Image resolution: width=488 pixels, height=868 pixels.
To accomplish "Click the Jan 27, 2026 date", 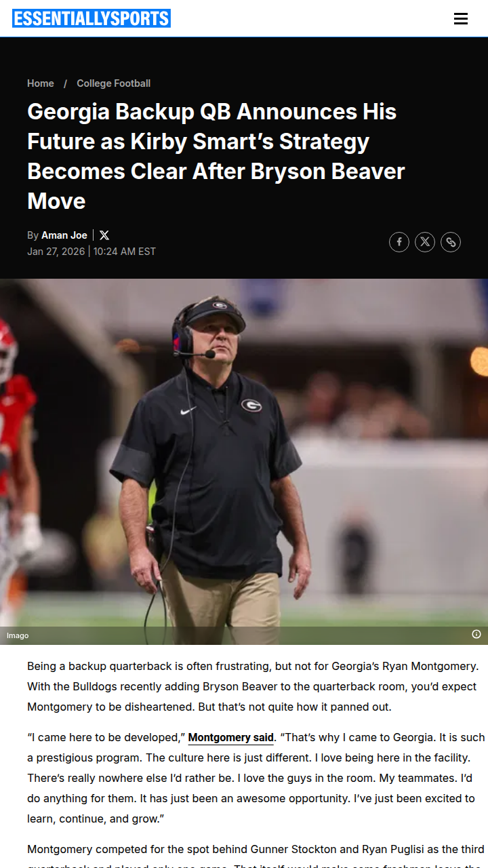I will (56, 252).
